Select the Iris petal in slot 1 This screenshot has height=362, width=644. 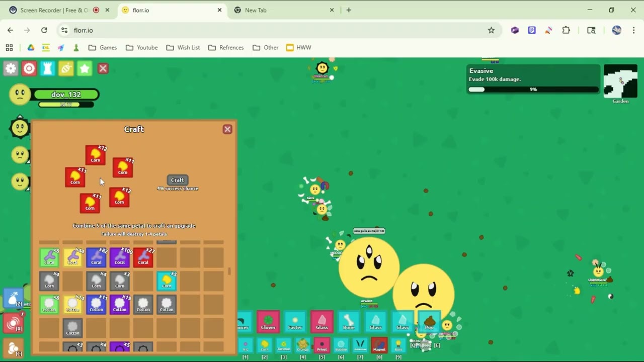pyautogui.click(x=246, y=345)
